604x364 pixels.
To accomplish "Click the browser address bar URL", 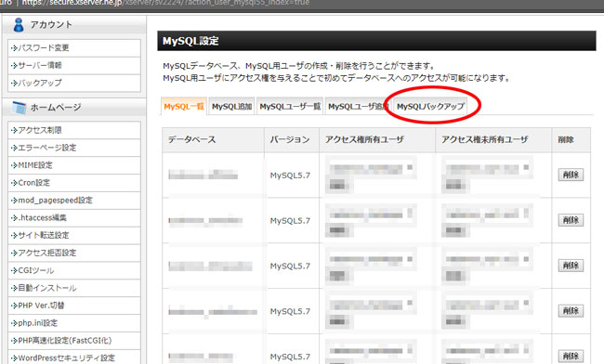I will point(165,3).
